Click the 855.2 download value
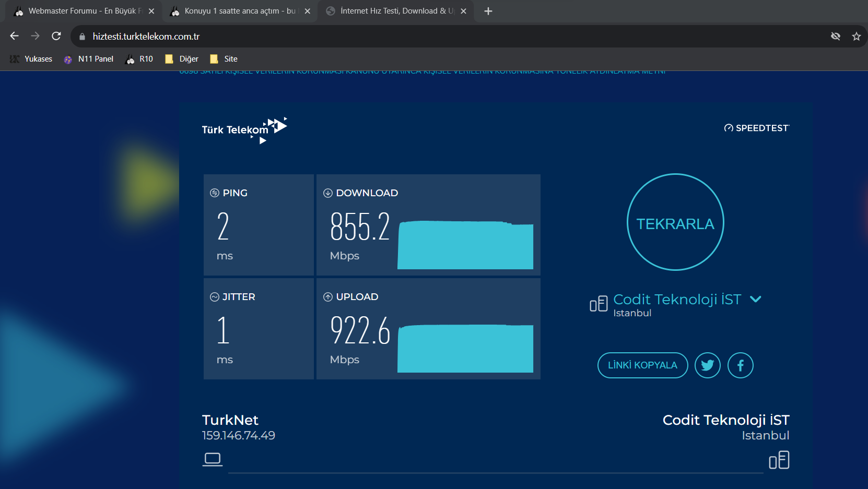The width and height of the screenshot is (868, 489). [360, 226]
